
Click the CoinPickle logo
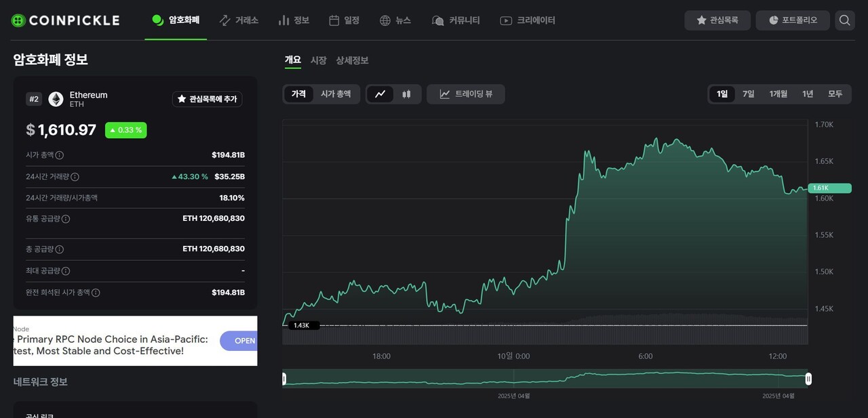point(65,20)
